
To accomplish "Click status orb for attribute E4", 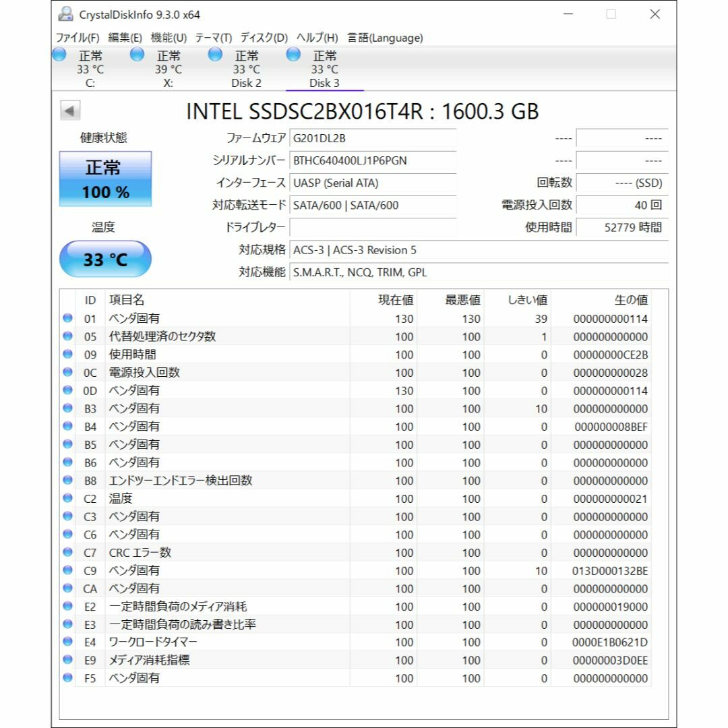I will click(x=68, y=642).
